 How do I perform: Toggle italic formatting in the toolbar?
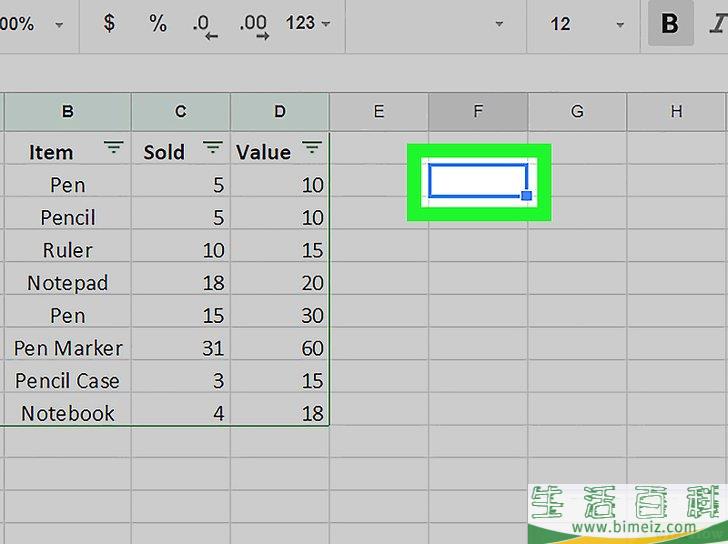point(718,24)
